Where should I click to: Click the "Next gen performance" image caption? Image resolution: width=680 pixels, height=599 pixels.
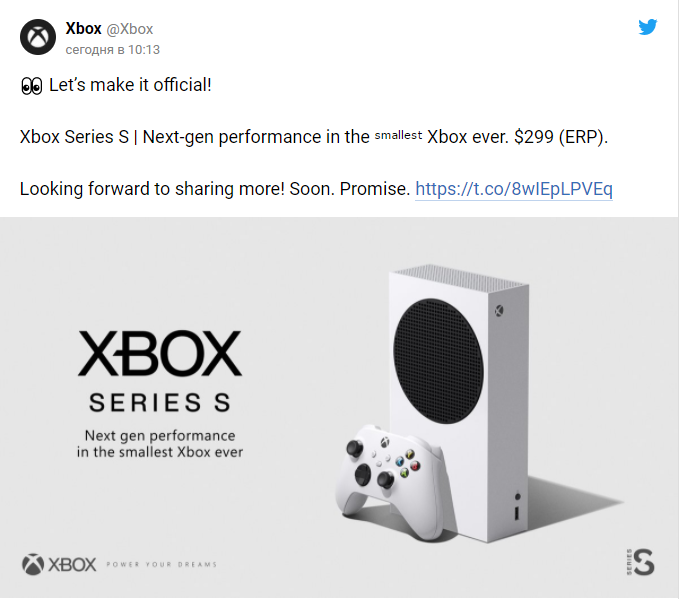pos(160,444)
